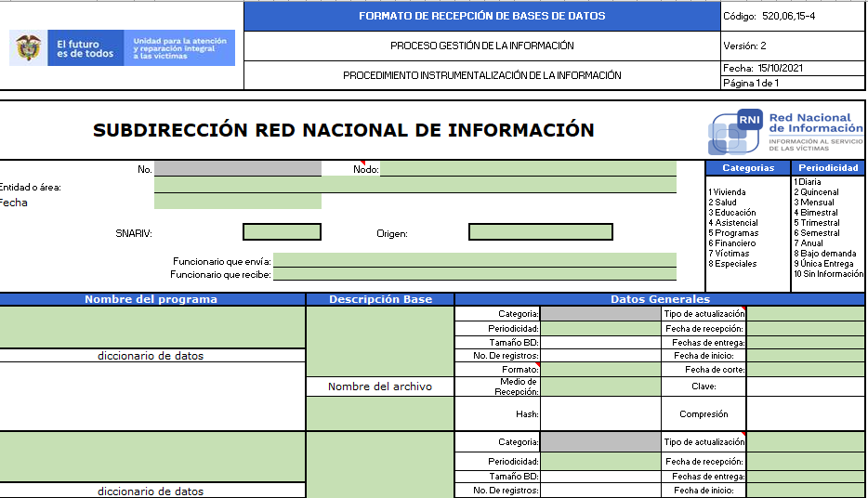
Task: Click the 'Fecha: 15/10/2021' header cell
Action: (793, 68)
